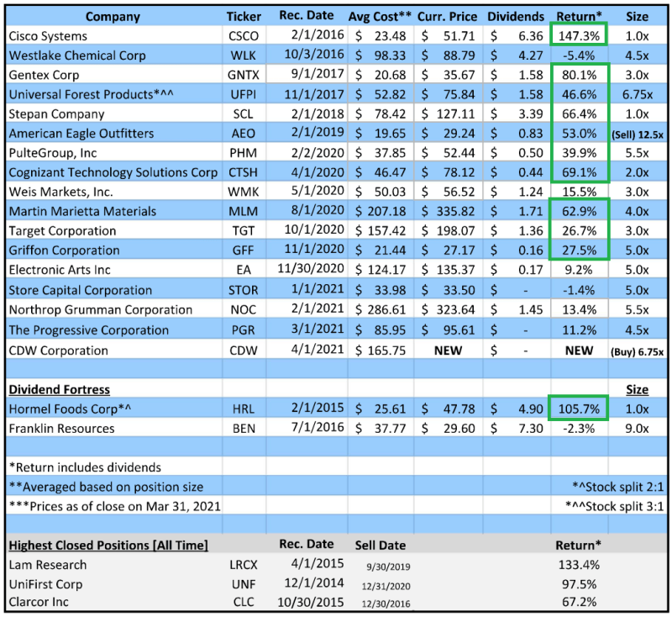Click the GNTX ticker symbol
This screenshot has height=617, width=672.
coord(244,75)
